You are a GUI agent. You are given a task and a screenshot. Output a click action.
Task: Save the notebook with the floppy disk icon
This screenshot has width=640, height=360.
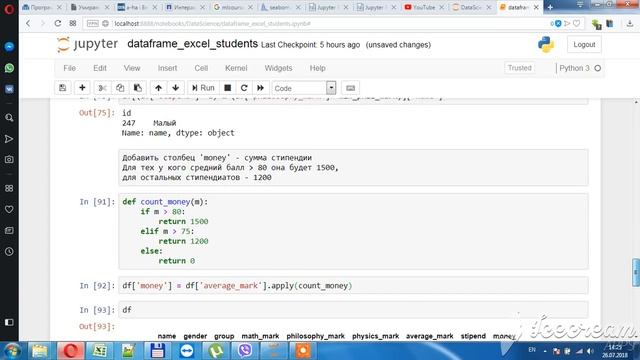(62, 88)
